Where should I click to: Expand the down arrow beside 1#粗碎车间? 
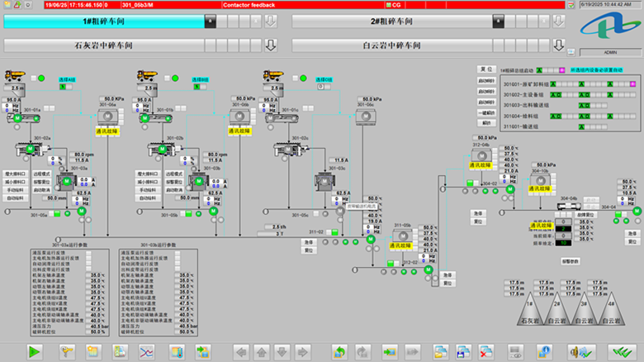269,21
